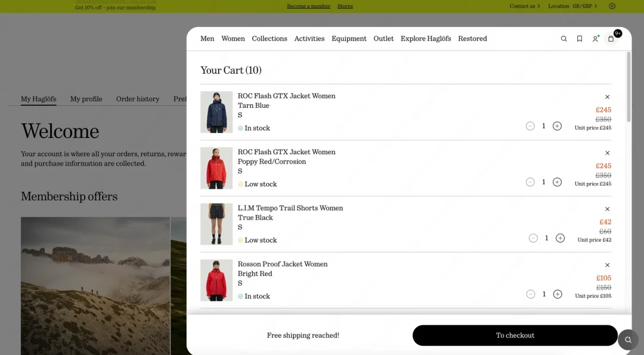
Task: Click the mountain membership offer image
Action: [95, 286]
